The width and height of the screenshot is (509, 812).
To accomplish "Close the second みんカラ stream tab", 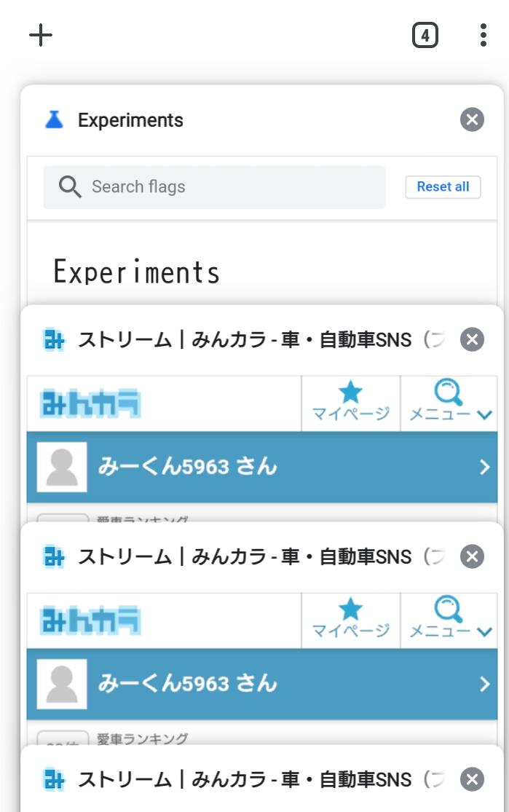I will pos(473,556).
